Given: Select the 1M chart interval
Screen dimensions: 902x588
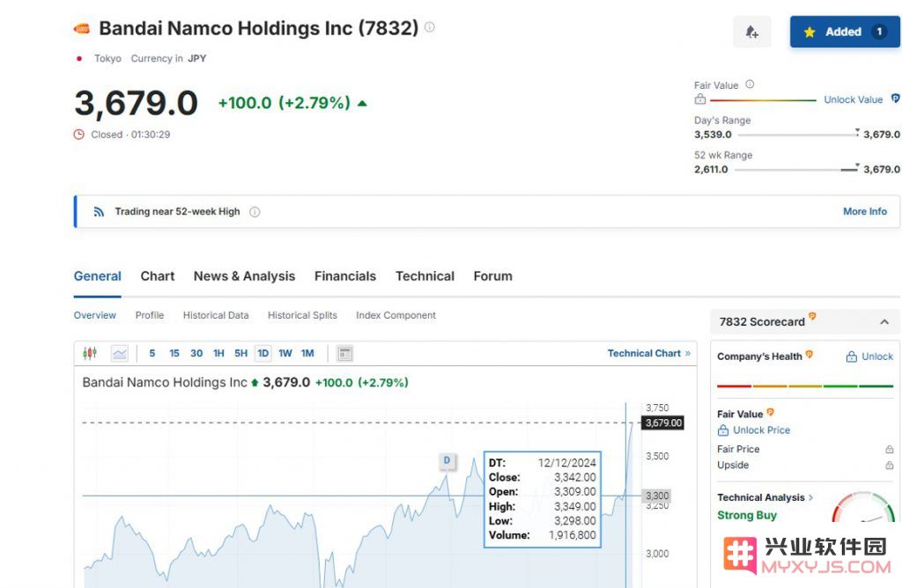Looking at the screenshot, I should 307,354.
